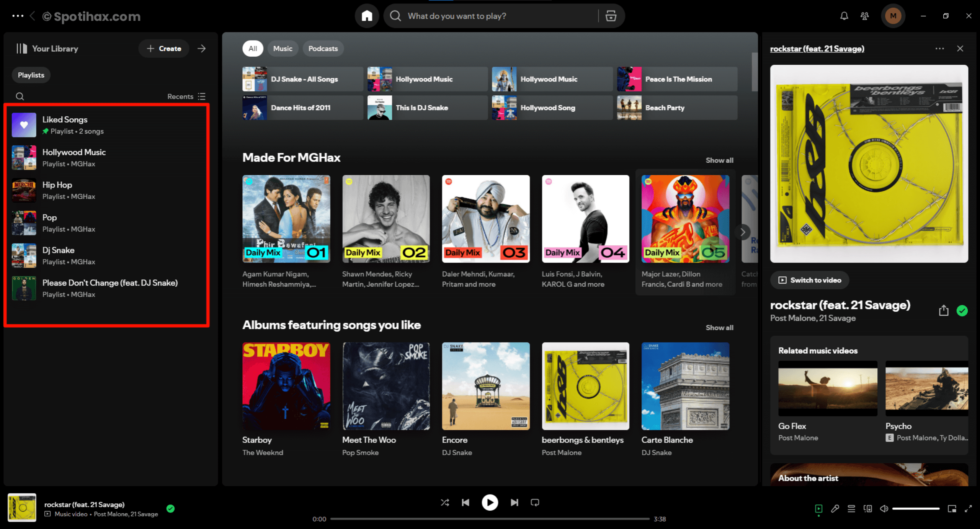
Task: Enter full screen mode icon
Action: tap(968, 508)
